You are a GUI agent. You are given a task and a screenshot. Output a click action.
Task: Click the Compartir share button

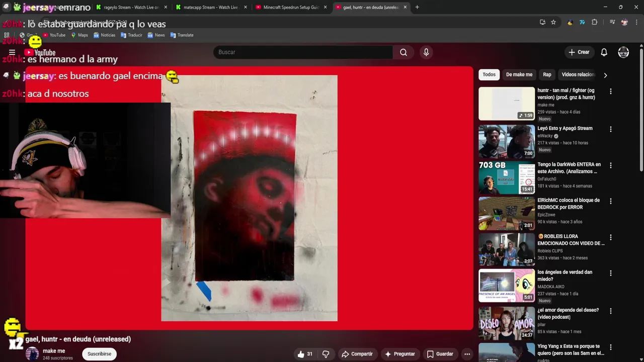tap(357, 354)
